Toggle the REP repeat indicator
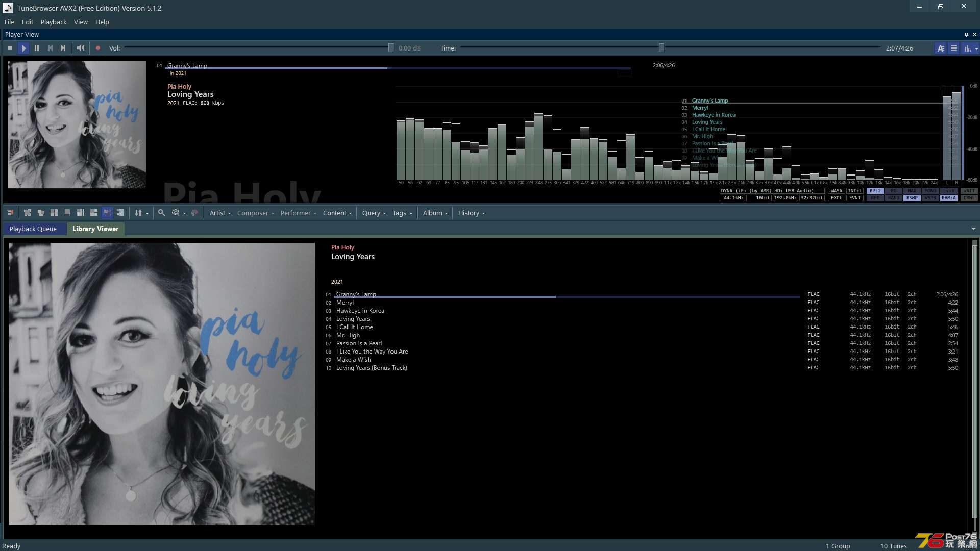 tap(875, 198)
